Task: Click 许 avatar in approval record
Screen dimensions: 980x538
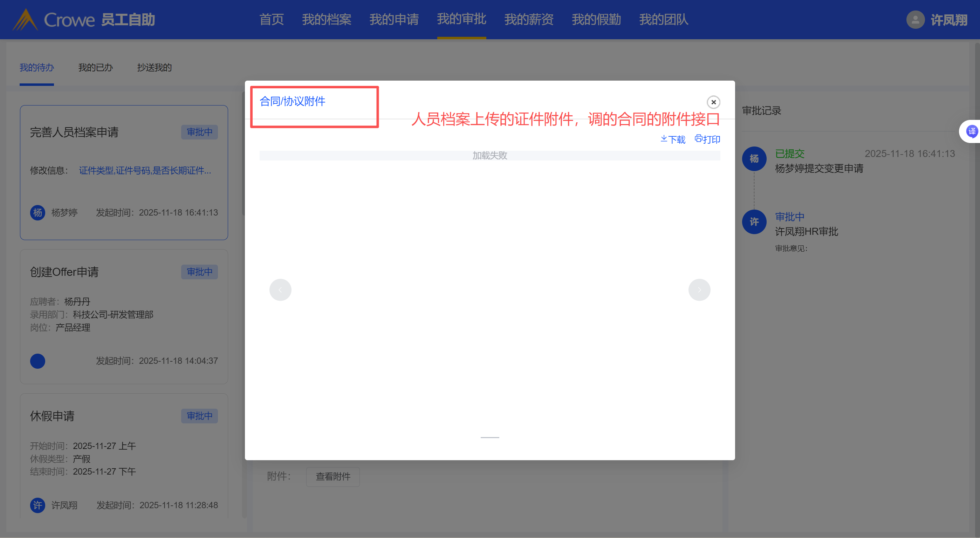Action: pos(754,222)
